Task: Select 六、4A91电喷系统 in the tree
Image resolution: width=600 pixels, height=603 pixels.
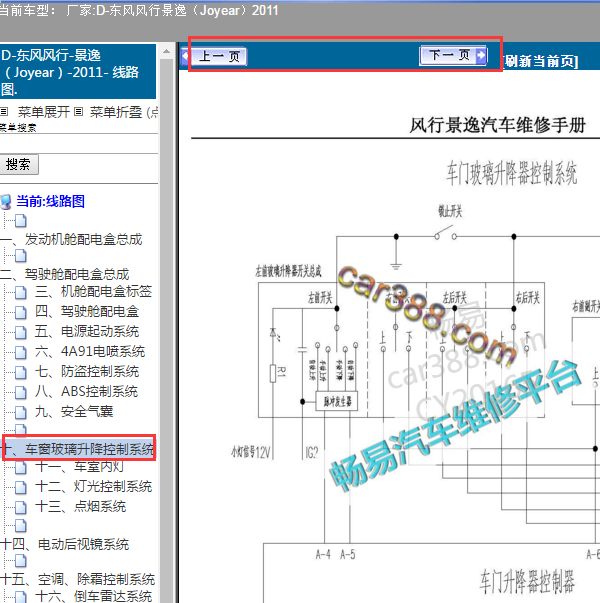Action: click(90, 351)
